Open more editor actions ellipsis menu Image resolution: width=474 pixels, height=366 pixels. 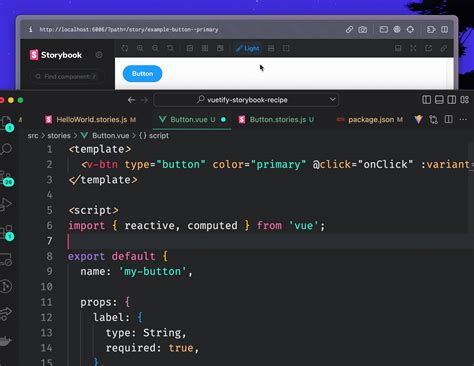click(463, 119)
